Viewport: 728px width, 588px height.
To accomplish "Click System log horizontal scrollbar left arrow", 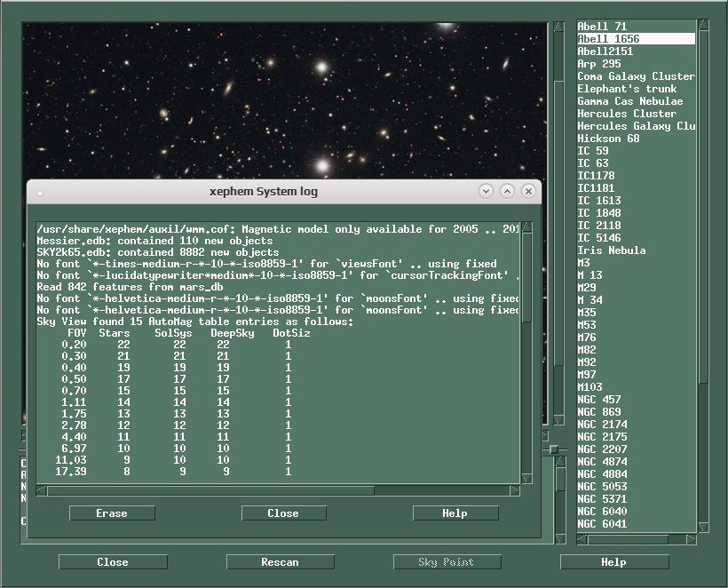I will pos(42,490).
